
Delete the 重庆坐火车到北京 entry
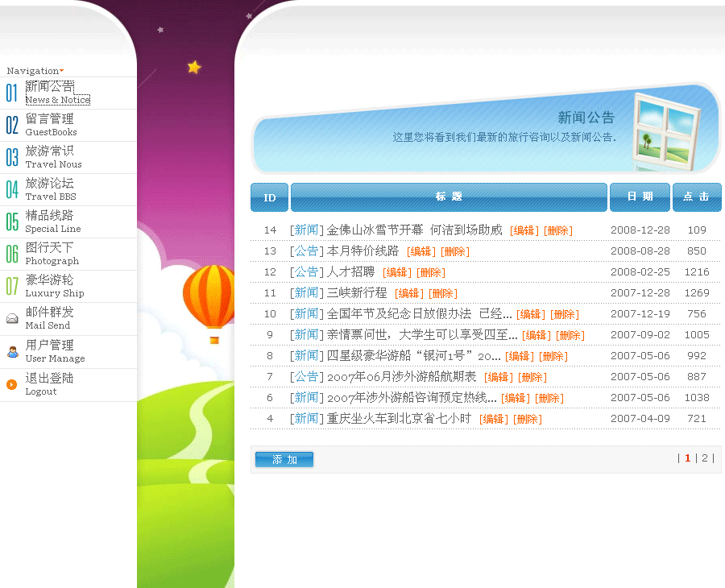[x=528, y=420]
